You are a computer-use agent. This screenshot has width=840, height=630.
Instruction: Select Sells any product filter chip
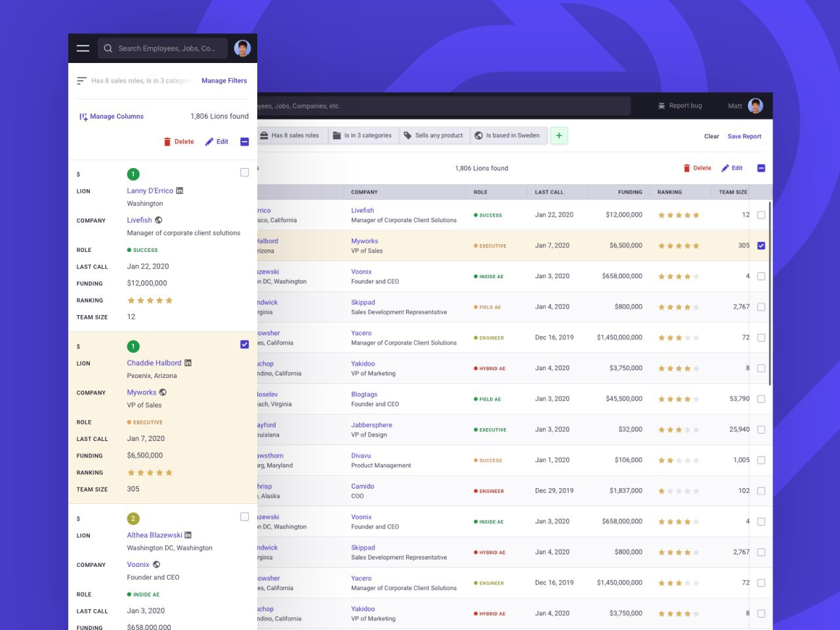click(434, 136)
